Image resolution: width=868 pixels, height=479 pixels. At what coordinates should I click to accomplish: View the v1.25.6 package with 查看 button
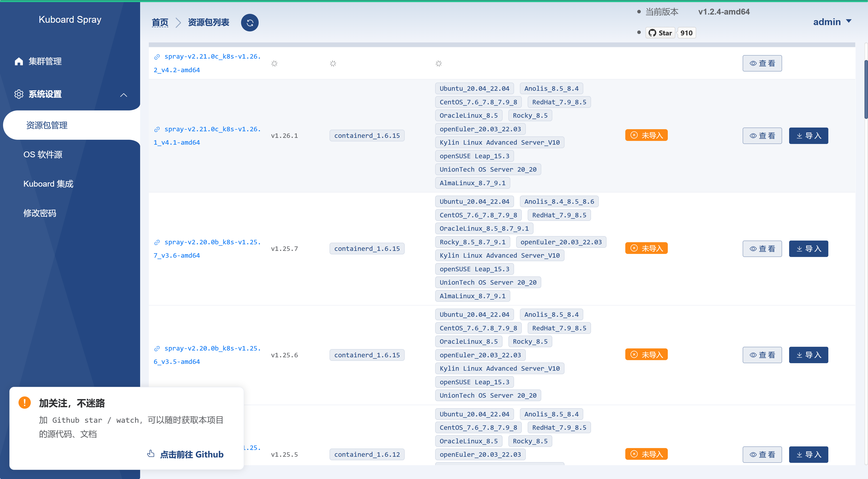762,355
